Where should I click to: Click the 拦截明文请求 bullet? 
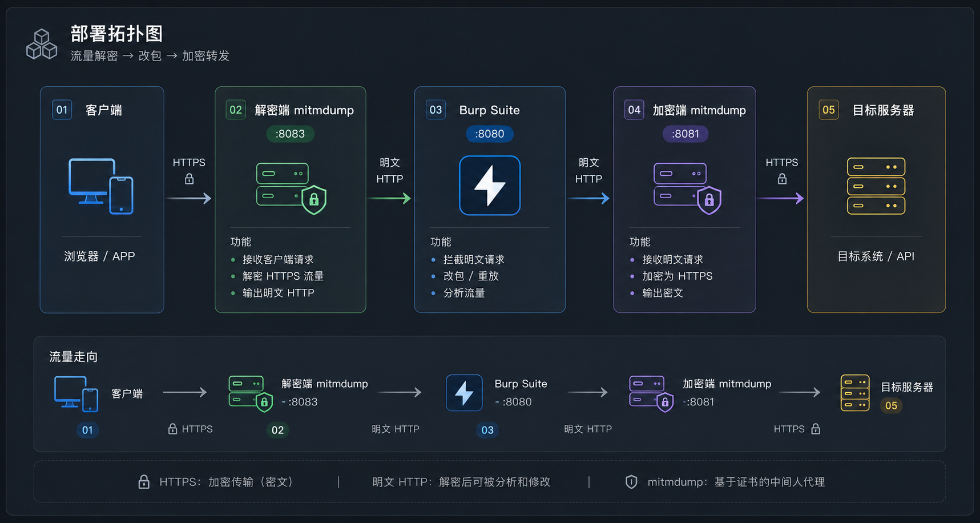pyautogui.click(x=474, y=260)
